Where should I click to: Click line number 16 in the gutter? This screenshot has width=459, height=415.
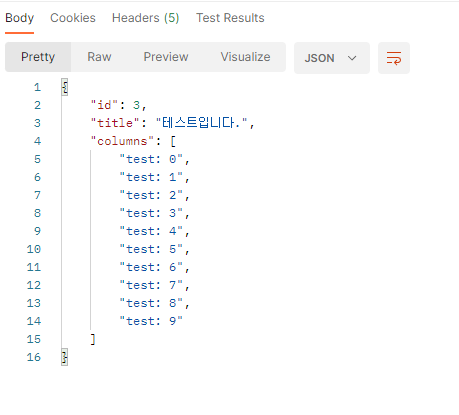(x=34, y=357)
